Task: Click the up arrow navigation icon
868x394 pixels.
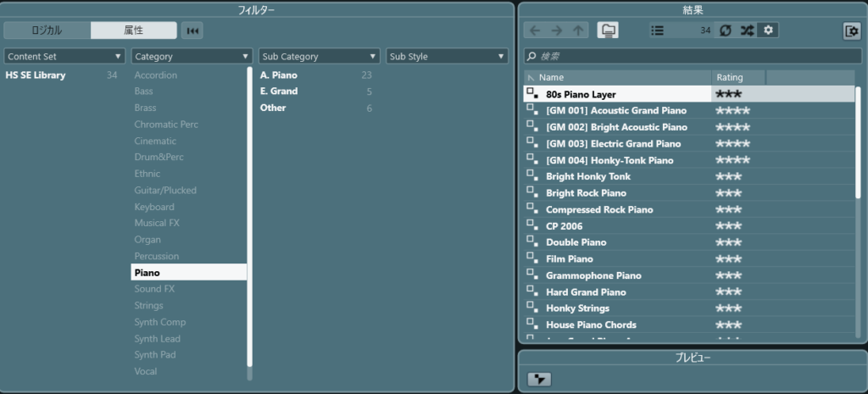Action: click(578, 31)
